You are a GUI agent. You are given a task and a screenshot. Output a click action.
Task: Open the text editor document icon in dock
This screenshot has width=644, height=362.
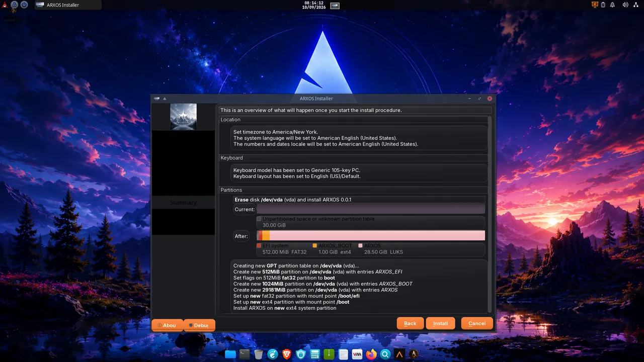tap(343, 354)
